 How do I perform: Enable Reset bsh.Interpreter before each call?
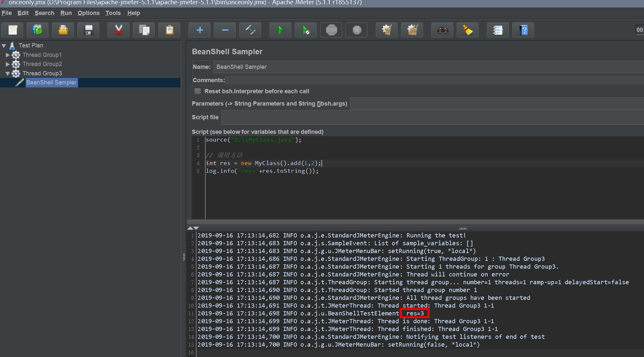[198, 91]
